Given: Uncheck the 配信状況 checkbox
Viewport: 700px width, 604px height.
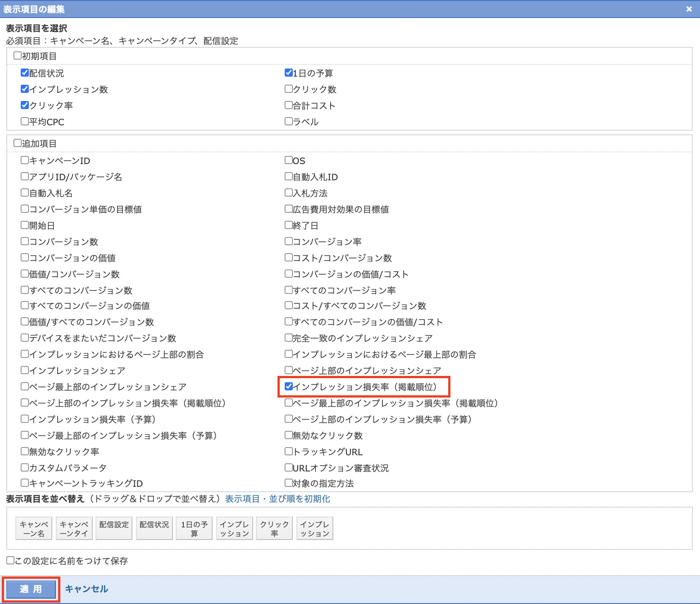Looking at the screenshot, I should [x=25, y=73].
